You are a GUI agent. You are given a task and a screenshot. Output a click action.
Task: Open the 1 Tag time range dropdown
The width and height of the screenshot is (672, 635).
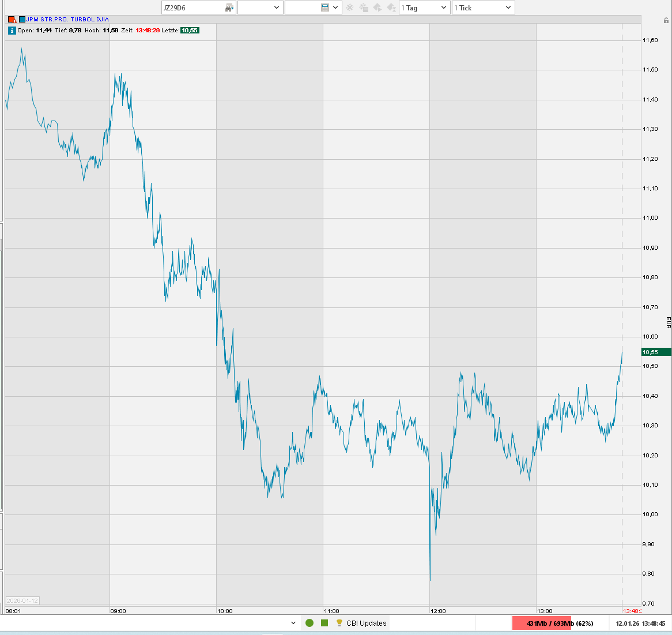click(424, 7)
